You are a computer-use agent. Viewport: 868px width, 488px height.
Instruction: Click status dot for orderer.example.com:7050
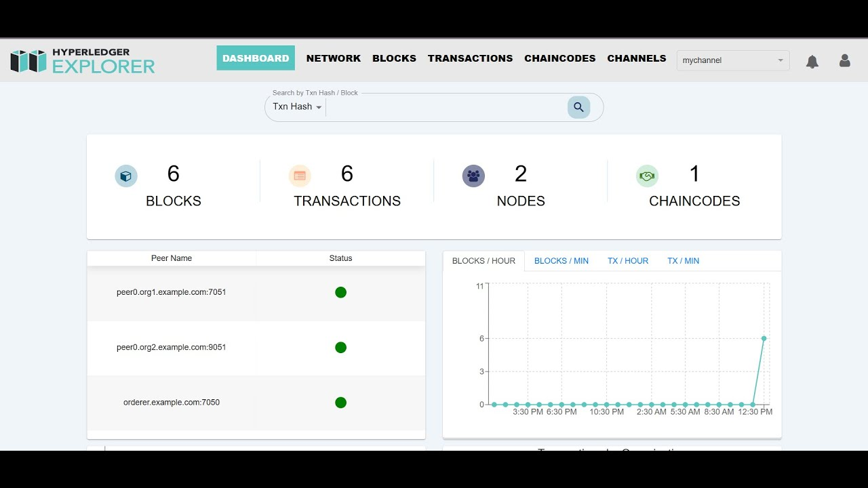tap(341, 403)
